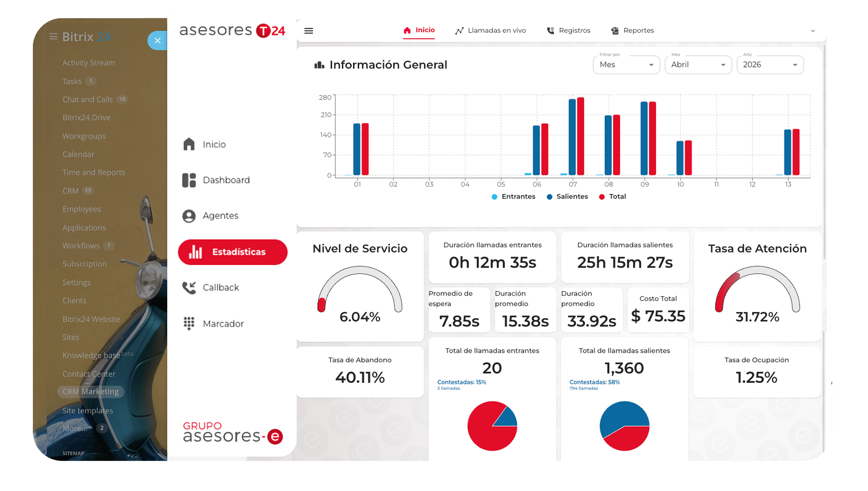
Task: Open the Filtrar por Mes dropdown
Action: tap(626, 65)
